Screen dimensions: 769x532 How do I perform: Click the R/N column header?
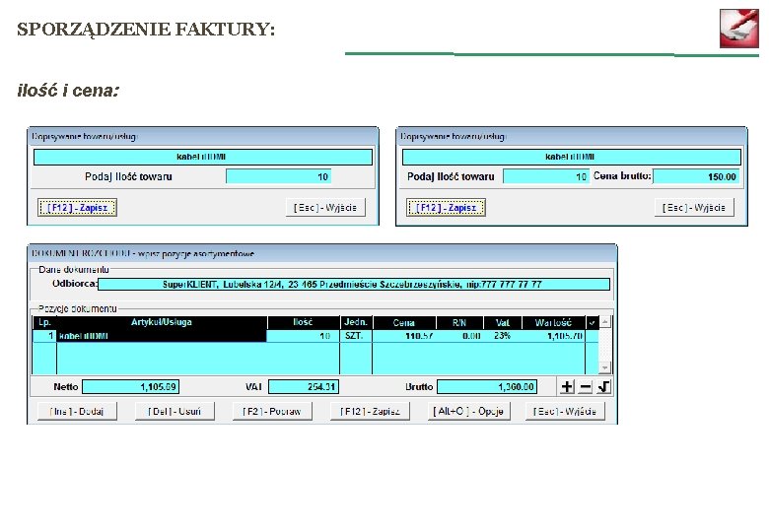point(459,322)
